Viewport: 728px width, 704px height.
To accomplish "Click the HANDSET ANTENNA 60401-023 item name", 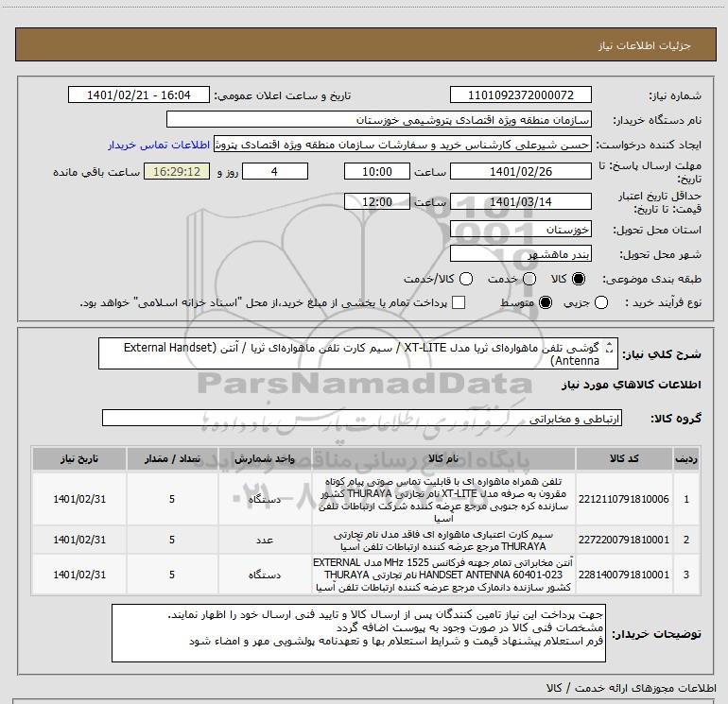I will point(443,575).
